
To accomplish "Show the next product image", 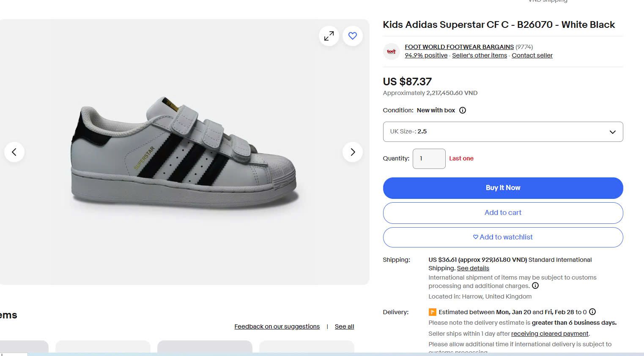I will tap(353, 152).
